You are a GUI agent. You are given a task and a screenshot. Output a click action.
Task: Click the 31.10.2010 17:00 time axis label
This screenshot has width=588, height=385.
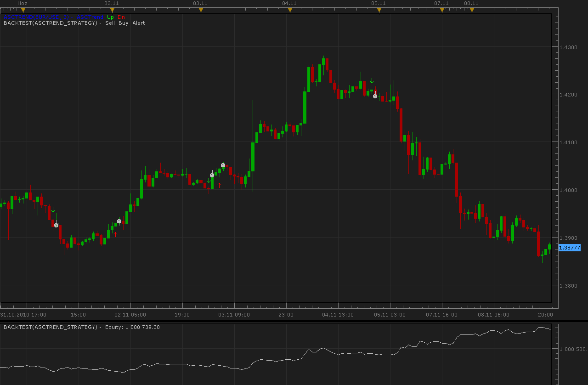23,315
